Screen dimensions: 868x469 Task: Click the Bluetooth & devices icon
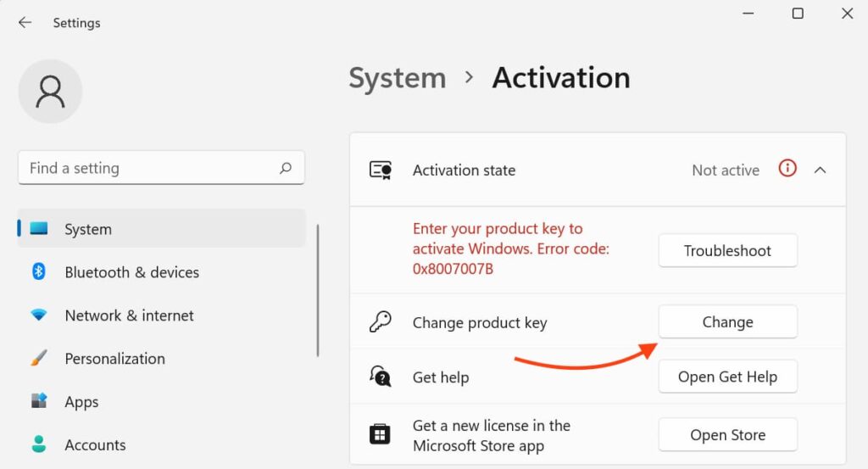[x=39, y=272]
